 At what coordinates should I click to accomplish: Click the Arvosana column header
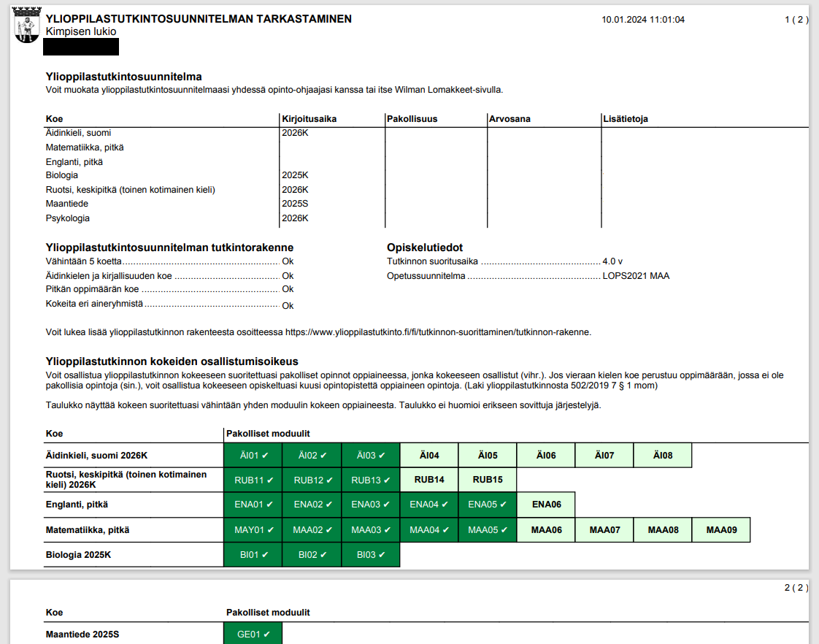tap(510, 118)
